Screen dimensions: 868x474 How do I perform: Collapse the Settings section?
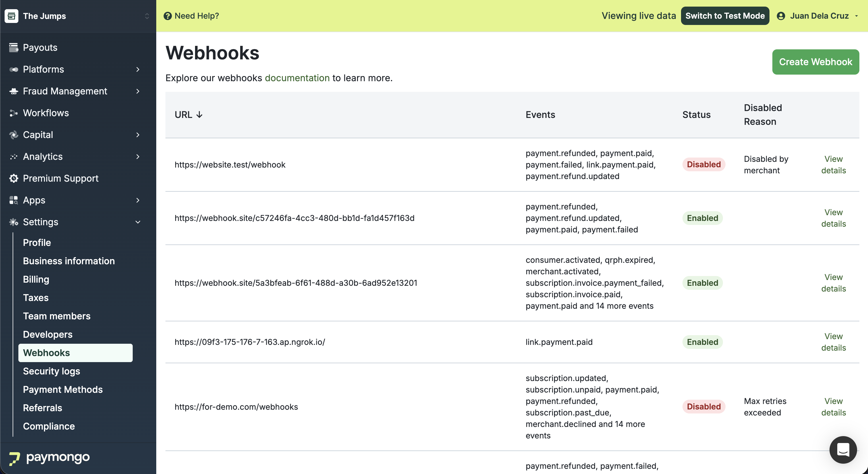138,222
